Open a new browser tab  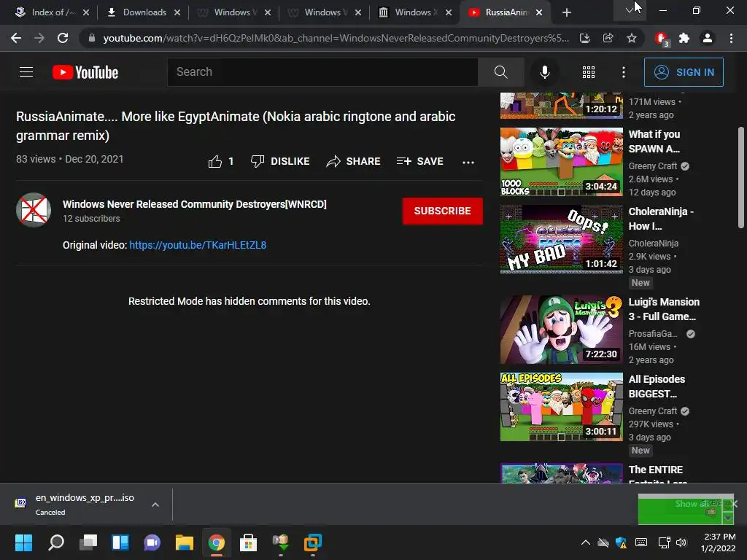566,12
